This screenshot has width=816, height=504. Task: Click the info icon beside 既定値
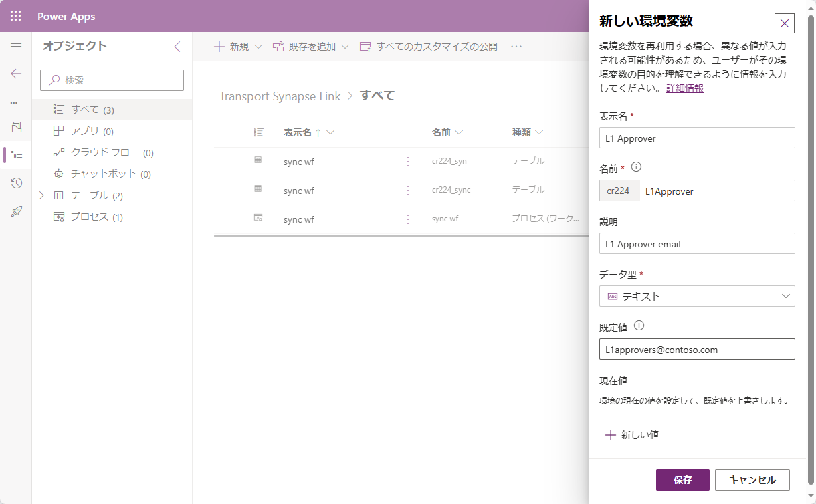coord(639,326)
